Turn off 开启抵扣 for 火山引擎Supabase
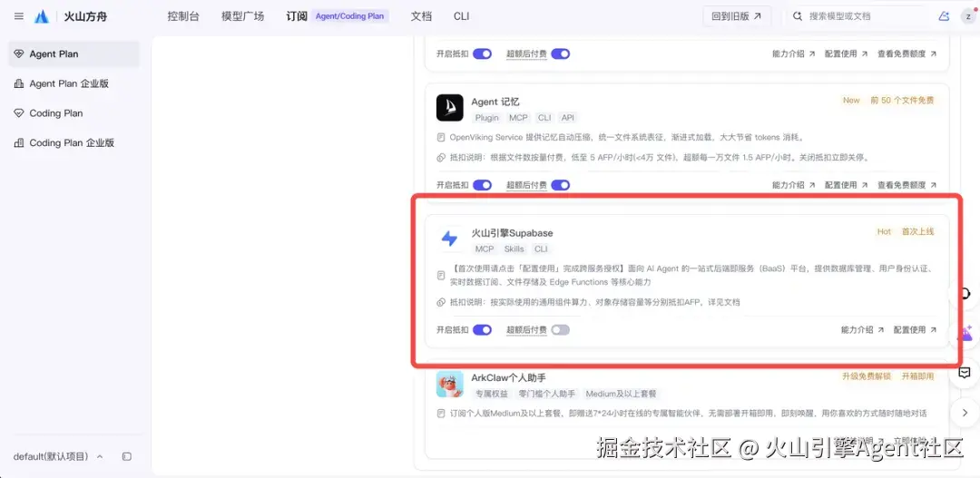 click(482, 330)
